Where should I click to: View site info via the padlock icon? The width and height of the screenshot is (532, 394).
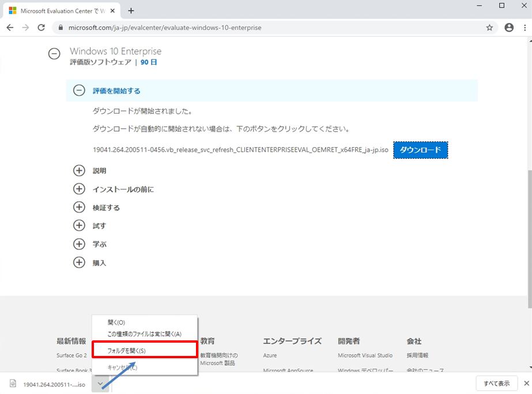click(61, 28)
